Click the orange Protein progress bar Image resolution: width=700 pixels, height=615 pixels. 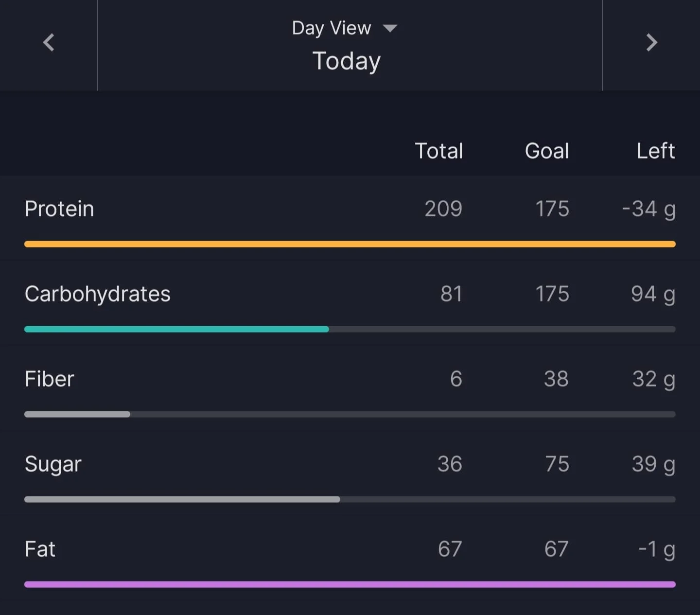[350, 244]
